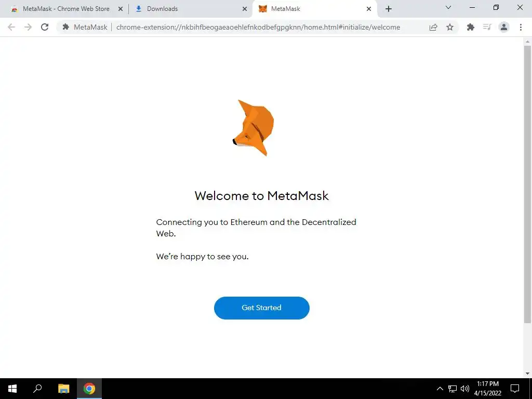
Task: Open File Explorer from the taskbar
Action: [x=63, y=389]
